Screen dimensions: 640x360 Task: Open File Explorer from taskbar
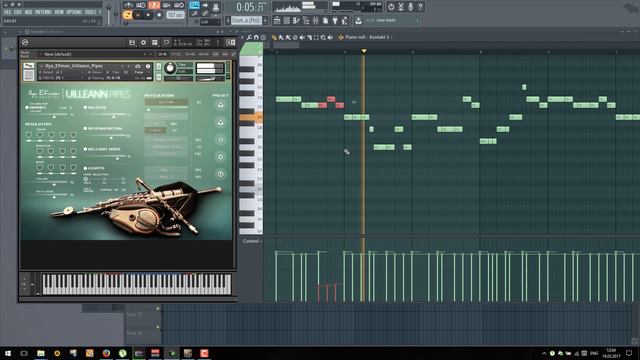pyautogui.click(x=40, y=353)
